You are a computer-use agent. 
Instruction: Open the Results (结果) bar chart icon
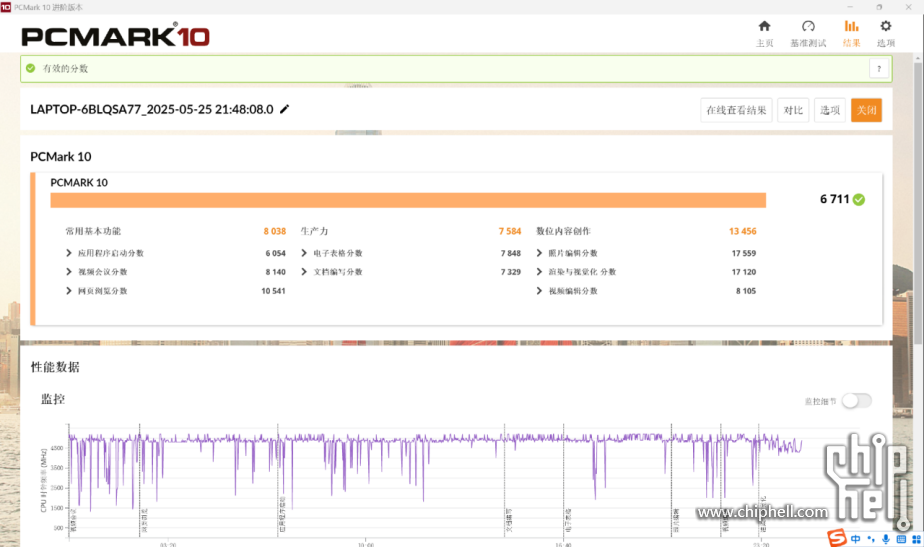[x=852, y=26]
